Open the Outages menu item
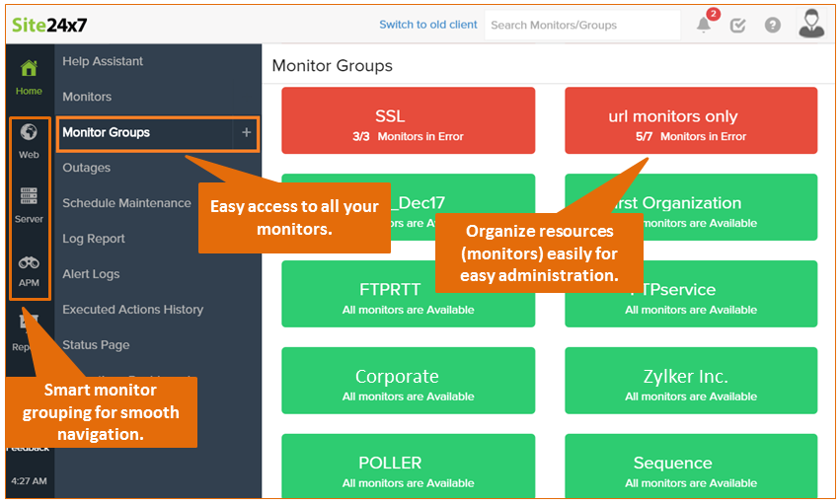840x504 pixels. pos(86,168)
